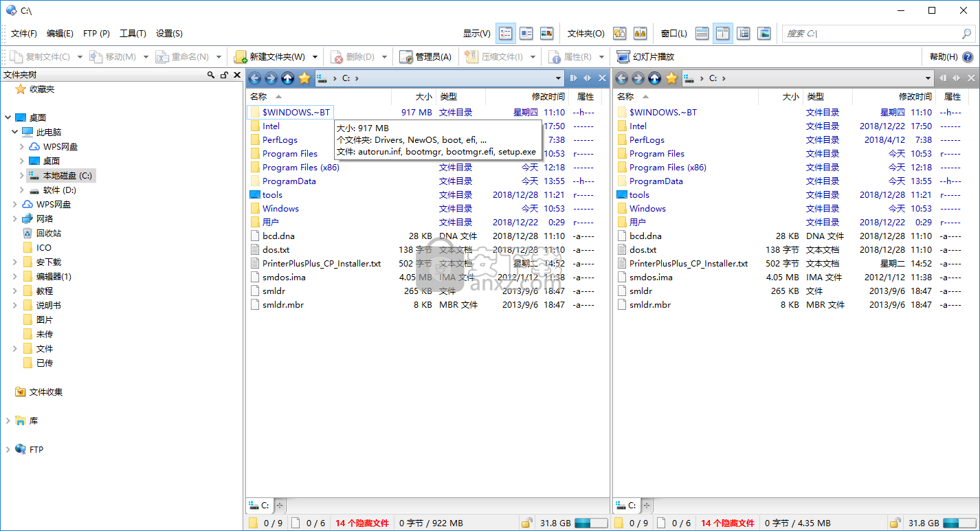Viewport: 980px width, 531px height.
Task: Click the right pane disk usage bar
Action: point(958,523)
